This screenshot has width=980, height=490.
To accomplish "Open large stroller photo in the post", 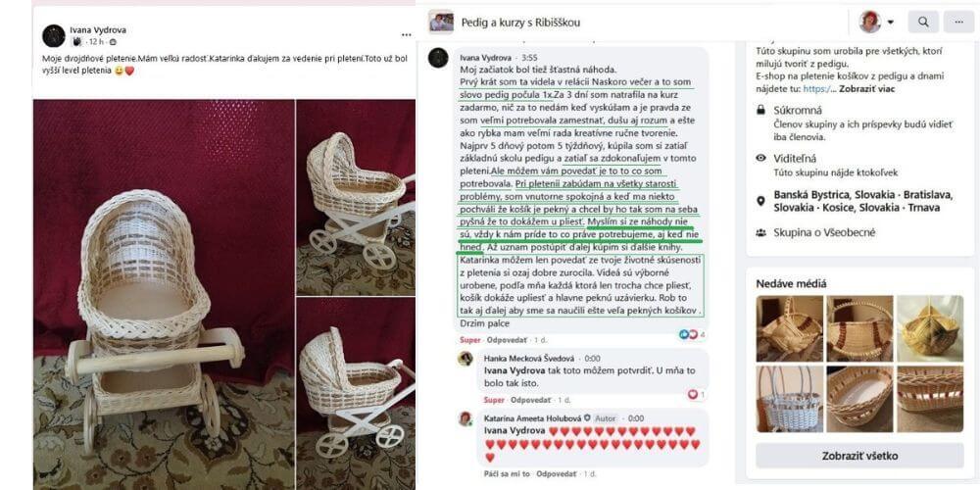I will point(164,294).
